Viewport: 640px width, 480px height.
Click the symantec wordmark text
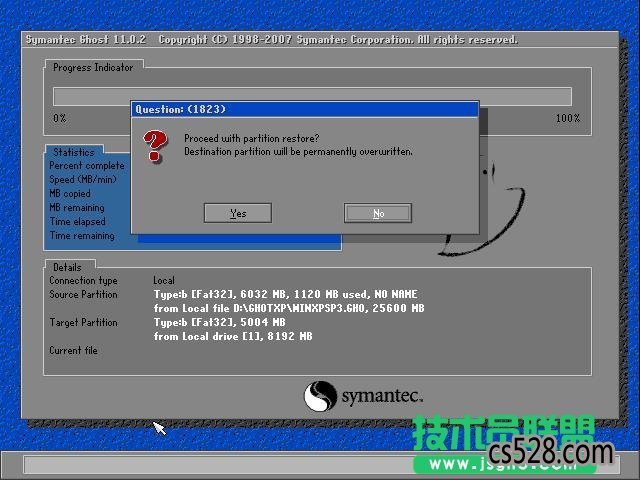tap(382, 396)
